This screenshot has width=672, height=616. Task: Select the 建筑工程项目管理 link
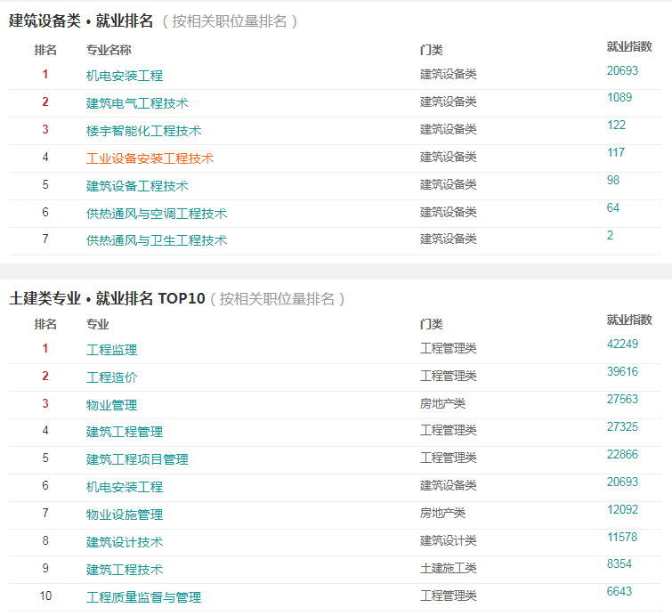coord(137,459)
